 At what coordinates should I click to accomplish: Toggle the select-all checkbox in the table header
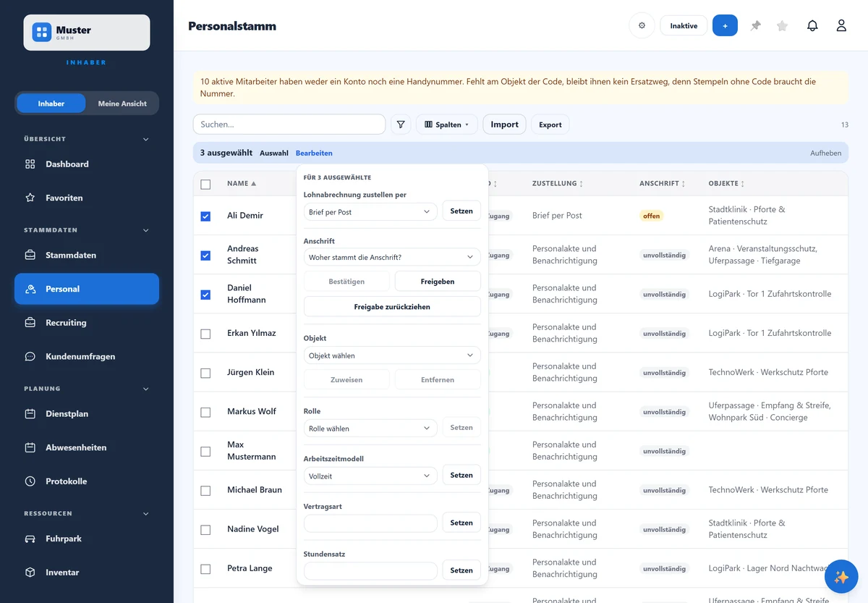(205, 185)
